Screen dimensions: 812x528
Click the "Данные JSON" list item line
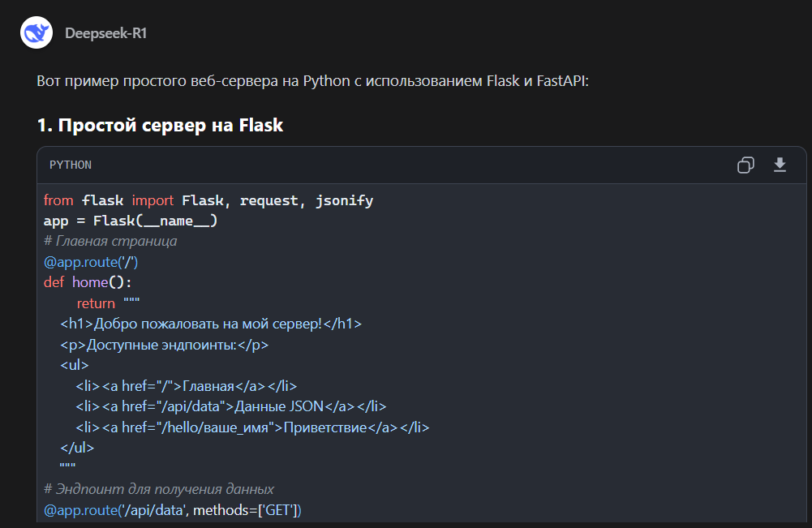[231, 406]
